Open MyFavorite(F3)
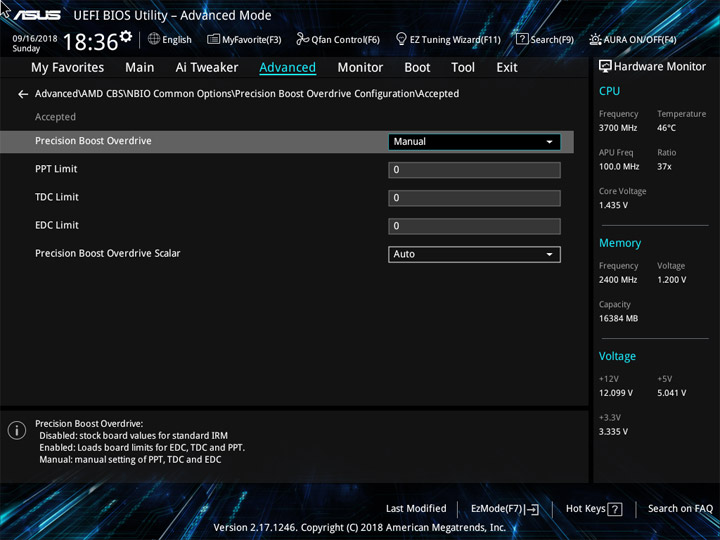The height and width of the screenshot is (540, 720). point(244,39)
